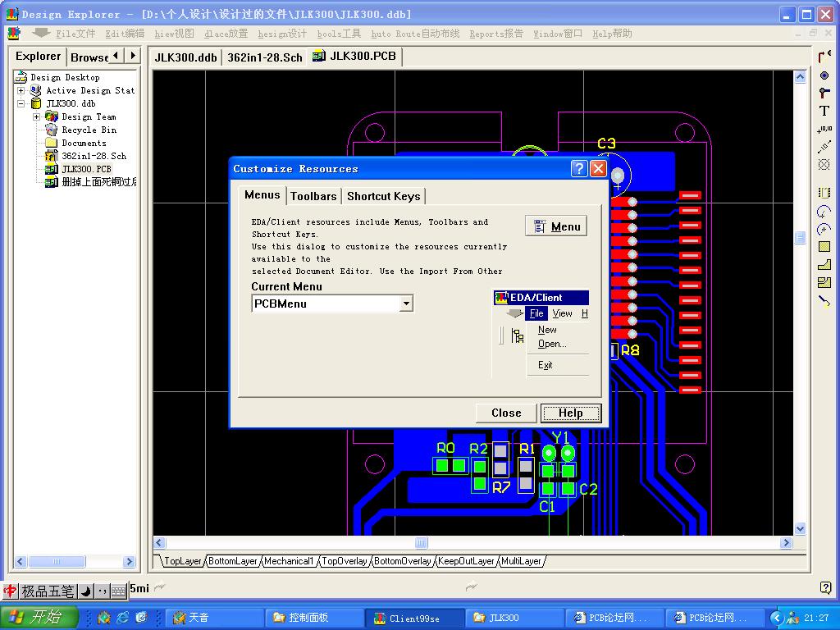Select the Place Fill rectangle tool
This screenshot has width=840, height=630.
[824, 247]
